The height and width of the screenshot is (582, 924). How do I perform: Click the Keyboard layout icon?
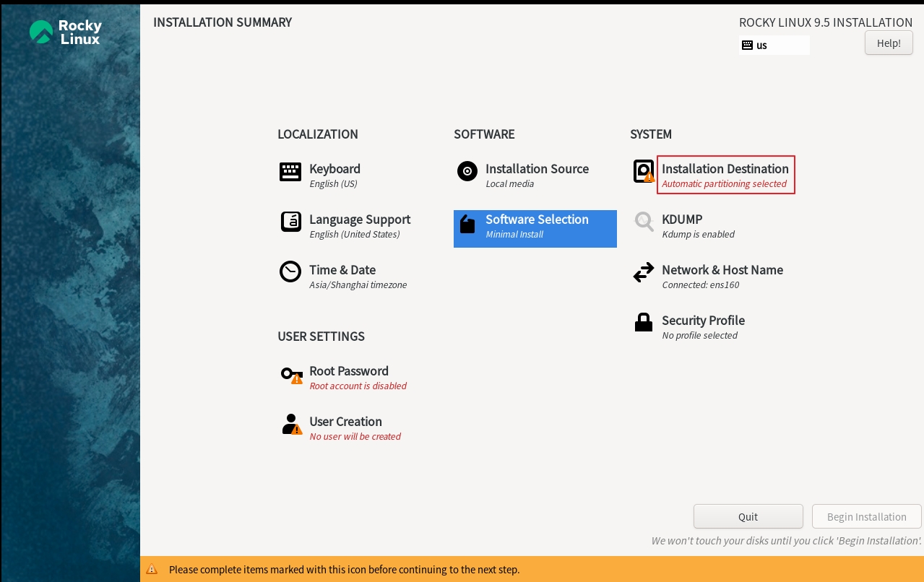[290, 172]
